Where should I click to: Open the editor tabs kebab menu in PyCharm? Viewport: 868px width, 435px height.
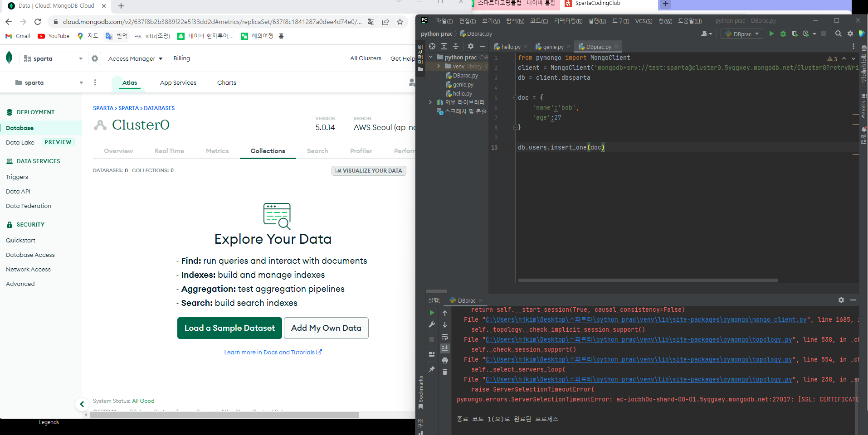853,46
